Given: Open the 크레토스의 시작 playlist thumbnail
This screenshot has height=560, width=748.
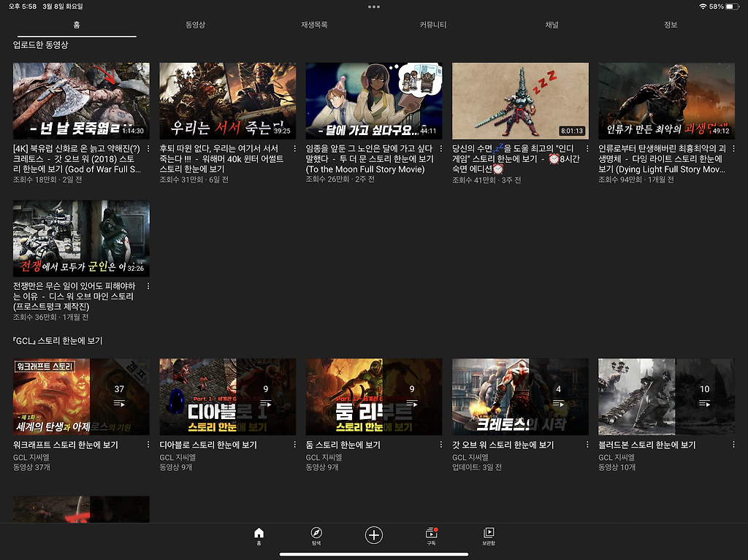Looking at the screenshot, I should [x=520, y=397].
